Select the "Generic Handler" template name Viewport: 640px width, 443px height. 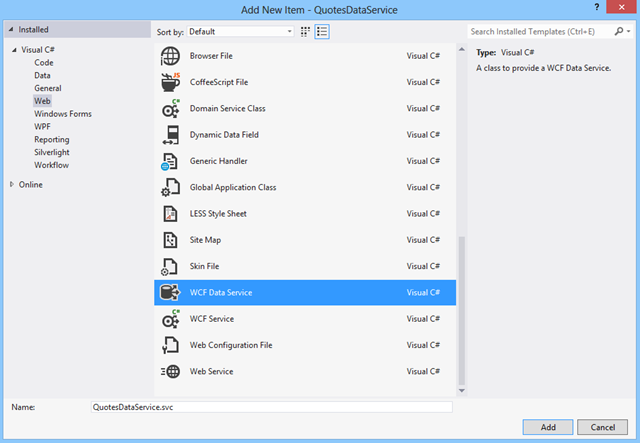tap(218, 161)
